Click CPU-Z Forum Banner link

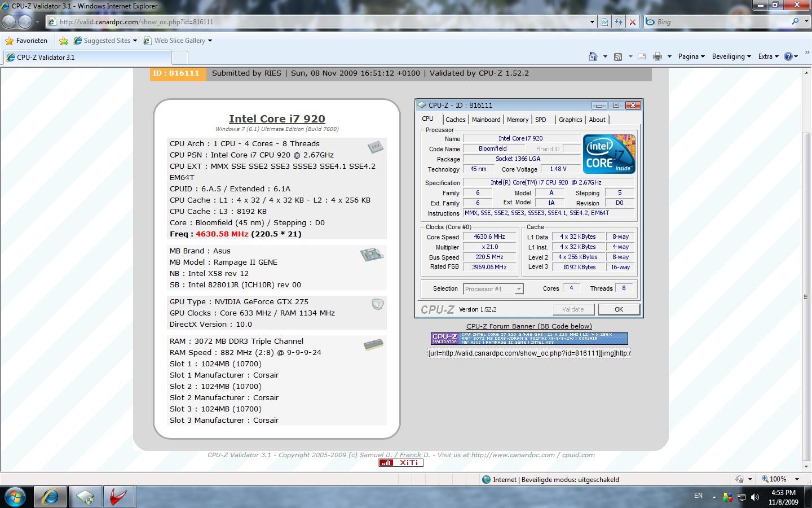click(529, 326)
